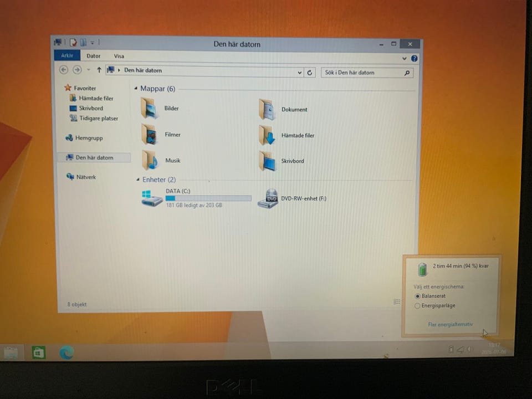Image resolution: width=532 pixels, height=399 pixels.
Task: Click the Den här datorn address bar text
Action: tap(143, 70)
